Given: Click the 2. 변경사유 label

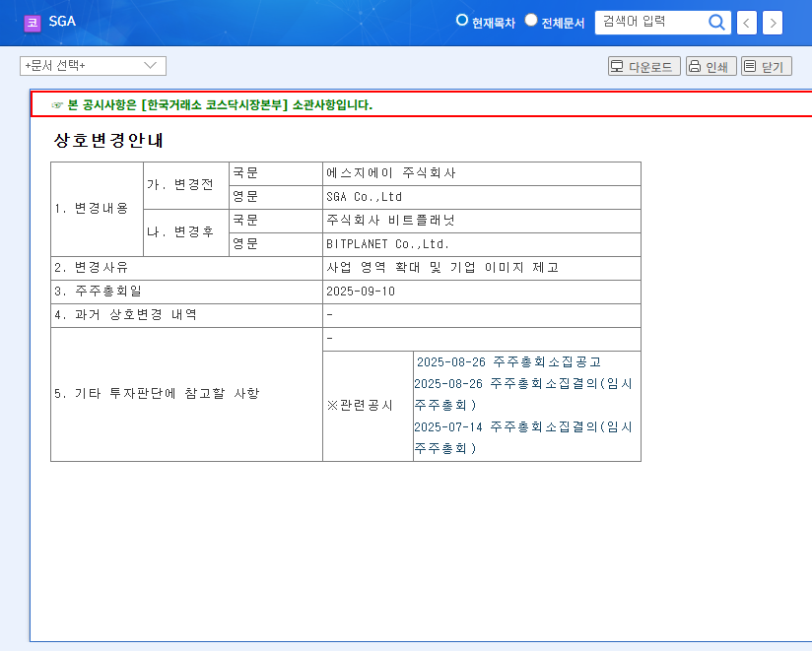Looking at the screenshot, I should 91,268.
